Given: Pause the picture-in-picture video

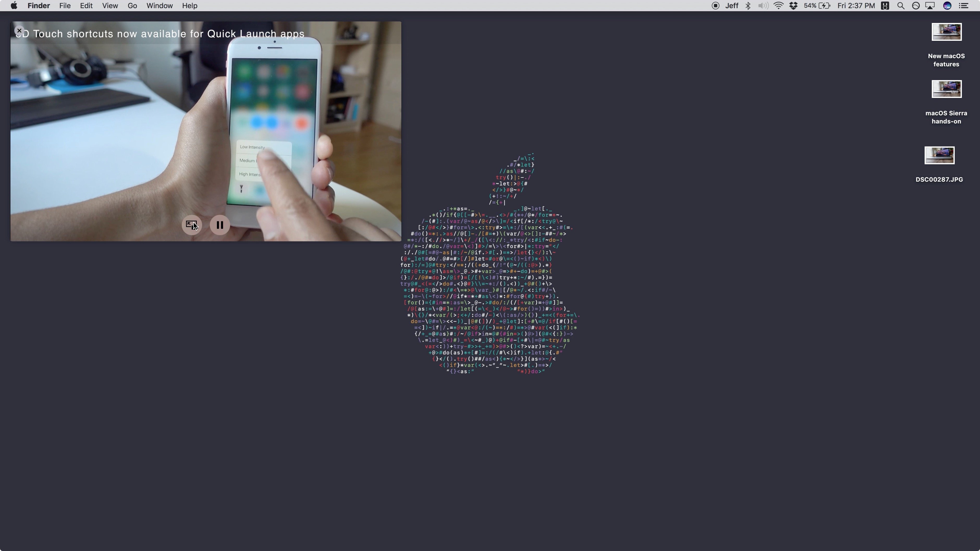Looking at the screenshot, I should 219,225.
